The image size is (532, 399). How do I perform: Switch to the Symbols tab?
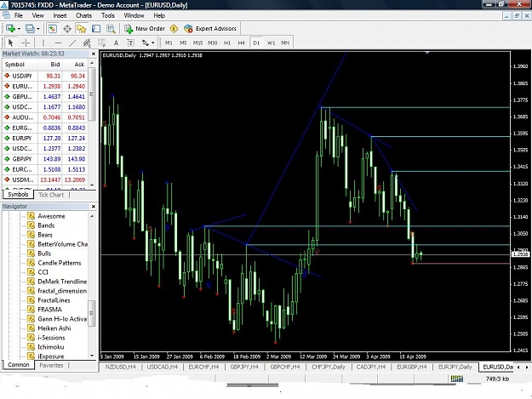19,195
